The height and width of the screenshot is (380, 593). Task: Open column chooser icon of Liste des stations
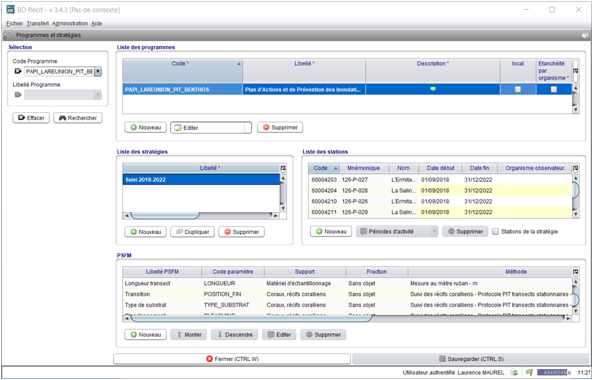[x=576, y=168]
